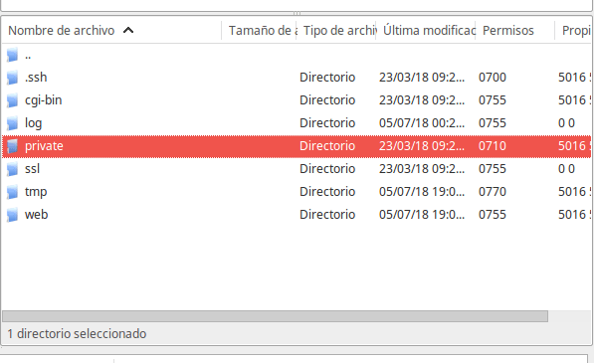The image size is (597, 364).
Task: Sort by Tipo de archivo column
Action: coord(336,30)
